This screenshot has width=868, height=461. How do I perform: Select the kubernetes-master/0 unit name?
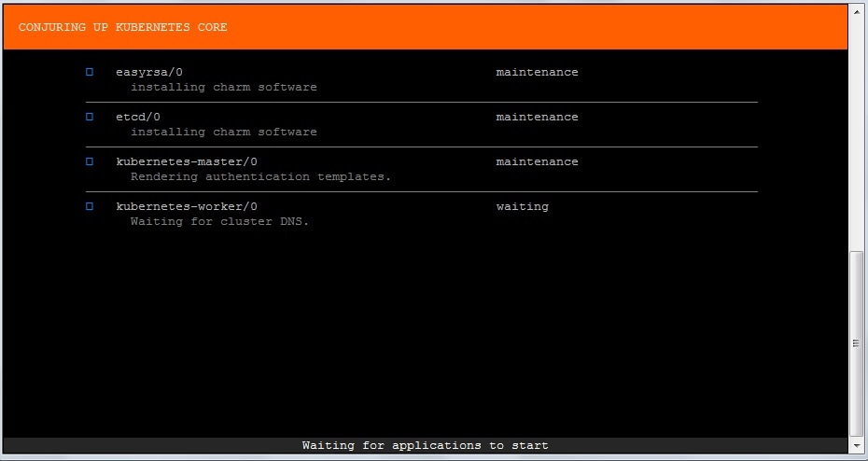[186, 161]
